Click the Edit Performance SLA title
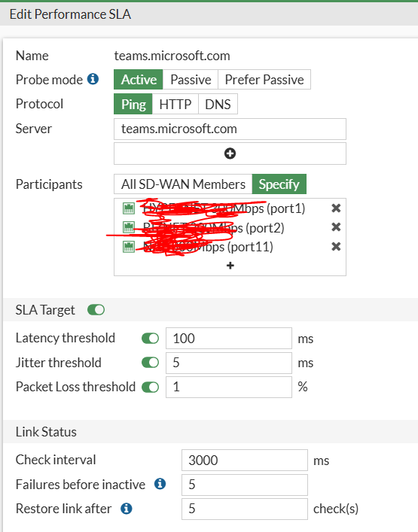 [x=70, y=14]
